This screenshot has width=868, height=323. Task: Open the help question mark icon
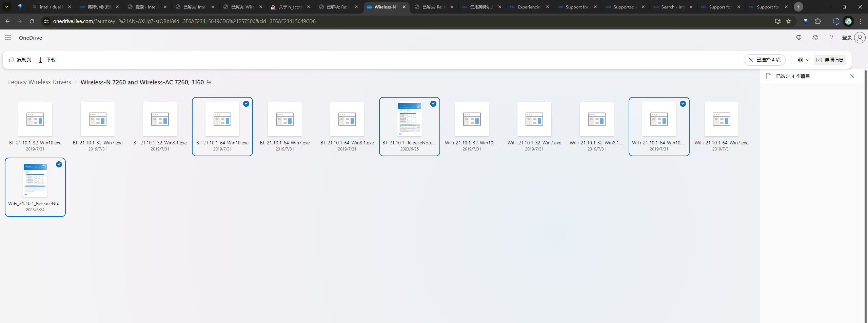(831, 38)
